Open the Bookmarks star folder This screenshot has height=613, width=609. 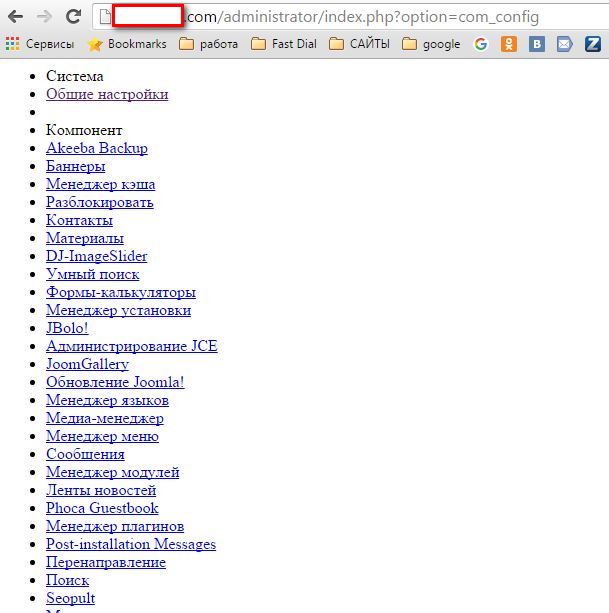127,44
